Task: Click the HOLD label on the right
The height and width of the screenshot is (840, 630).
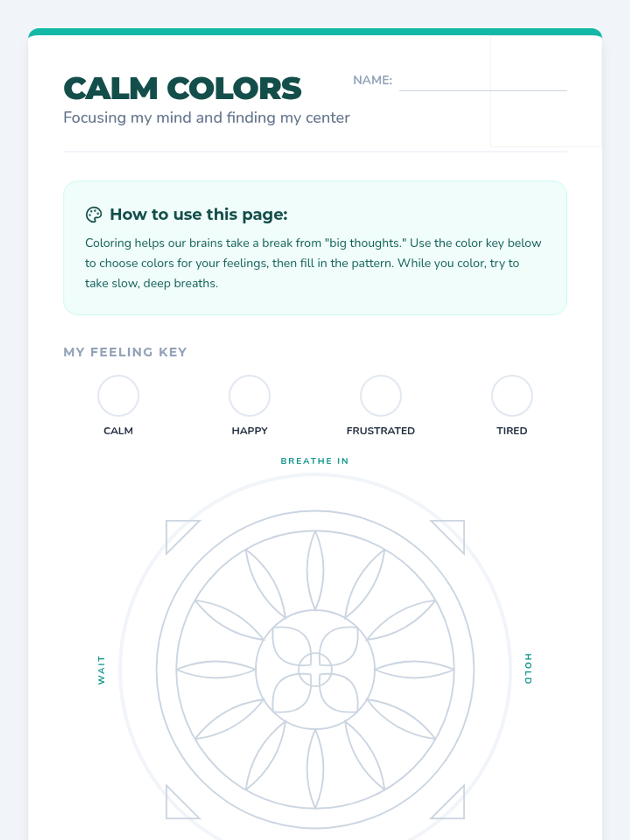Action: pos(528,669)
